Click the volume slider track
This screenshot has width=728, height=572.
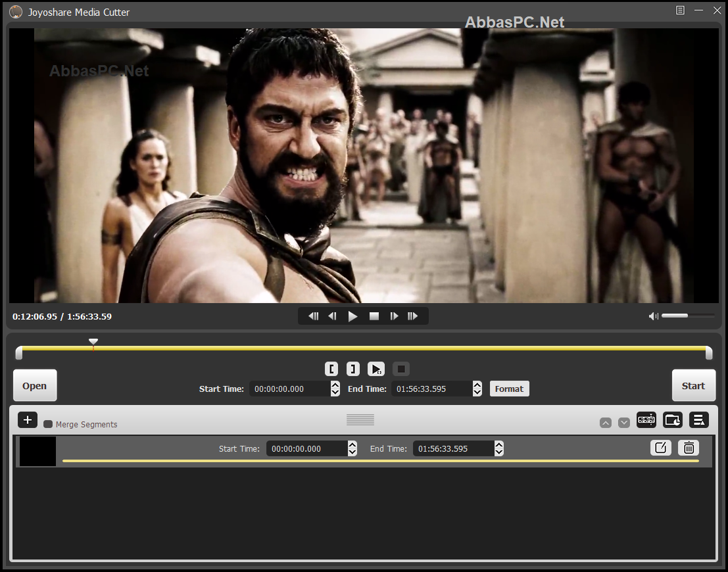coord(688,316)
